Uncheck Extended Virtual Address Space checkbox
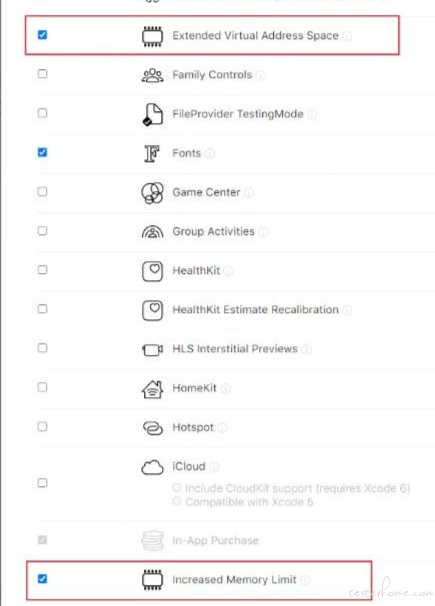This screenshot has height=606, width=435. click(42, 35)
